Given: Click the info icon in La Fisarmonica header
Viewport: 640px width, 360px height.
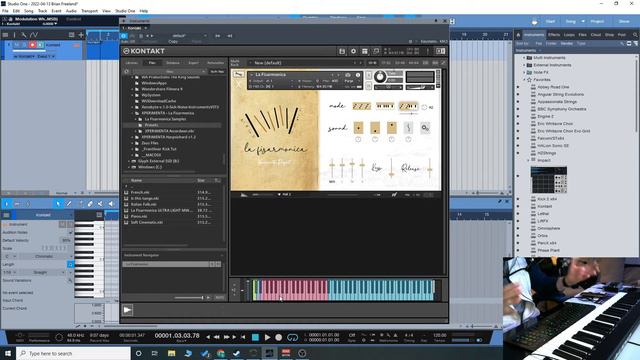Looking at the screenshot, I should pos(358,75).
